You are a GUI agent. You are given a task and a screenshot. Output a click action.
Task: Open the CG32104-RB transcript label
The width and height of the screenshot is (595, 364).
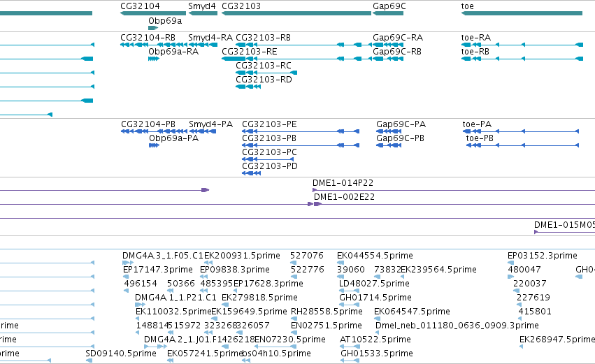point(148,38)
